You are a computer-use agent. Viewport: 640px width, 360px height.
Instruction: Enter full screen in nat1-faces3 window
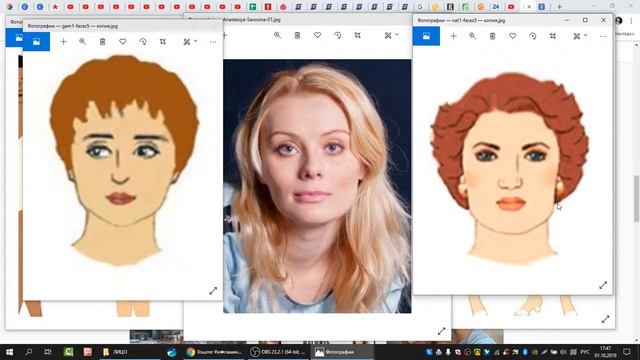pyautogui.click(x=603, y=285)
